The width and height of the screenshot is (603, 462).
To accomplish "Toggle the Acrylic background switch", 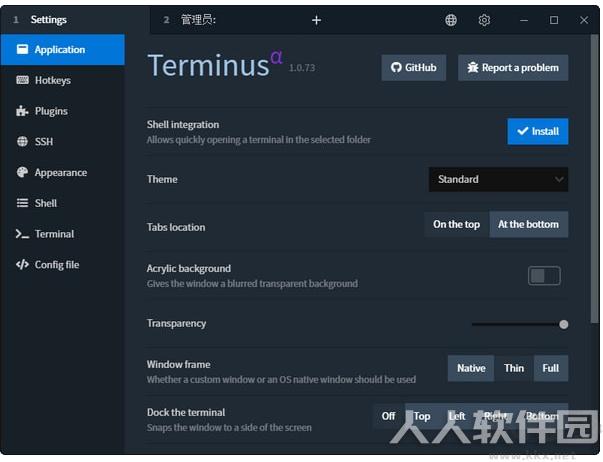I will [x=544, y=275].
